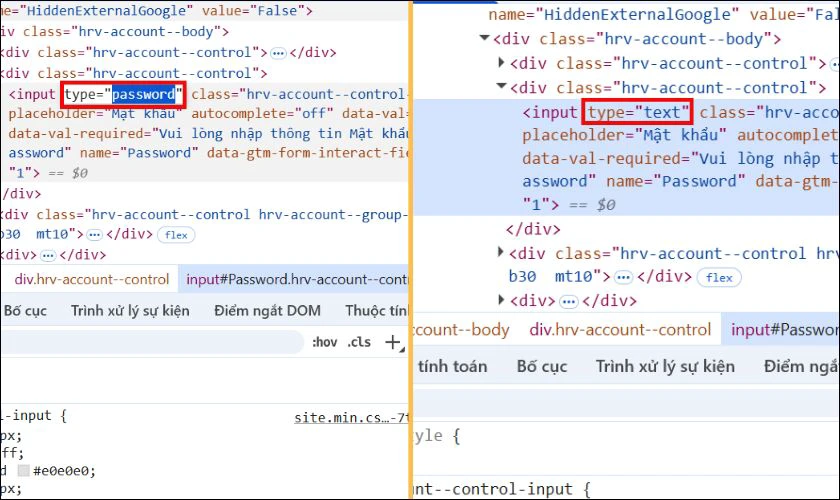The height and width of the screenshot is (500, 840).
Task: Click placeholder="Mật khẩu" attribute in the left pane
Action: point(95,114)
